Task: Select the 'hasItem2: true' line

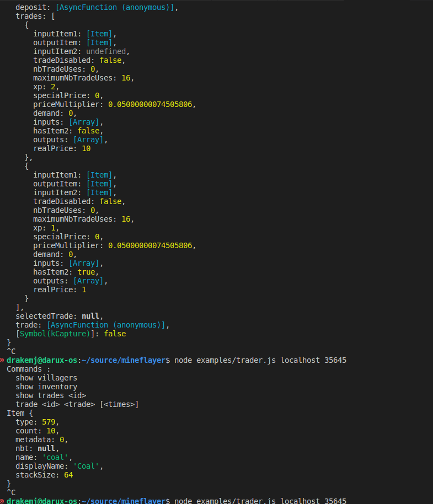Action: point(66,272)
